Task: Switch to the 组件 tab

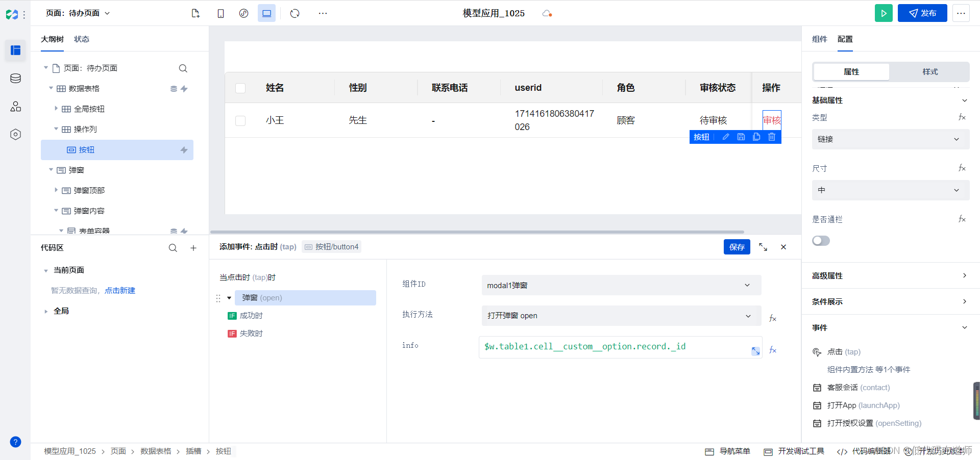Action: point(819,39)
